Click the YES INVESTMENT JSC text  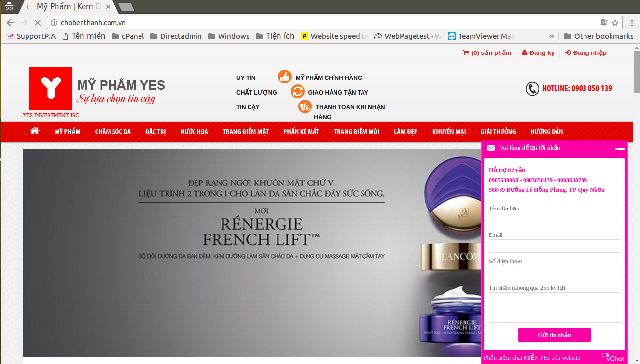pos(51,115)
